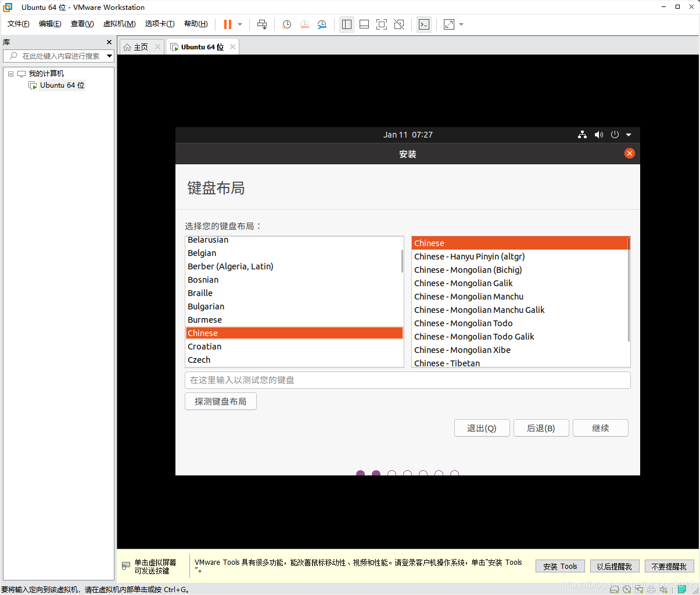Click the Ubuntu power icon in top bar
The image size is (700, 595).
point(615,135)
